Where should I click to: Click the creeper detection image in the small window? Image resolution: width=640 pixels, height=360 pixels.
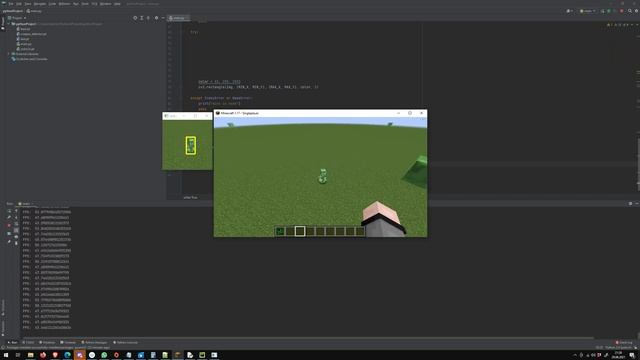pos(187,145)
